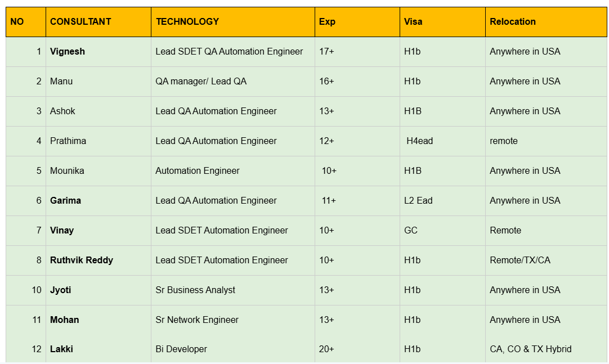Click the Ruthvik Reddy name cell
Viewport: 609px width, 364px height.
[82, 260]
